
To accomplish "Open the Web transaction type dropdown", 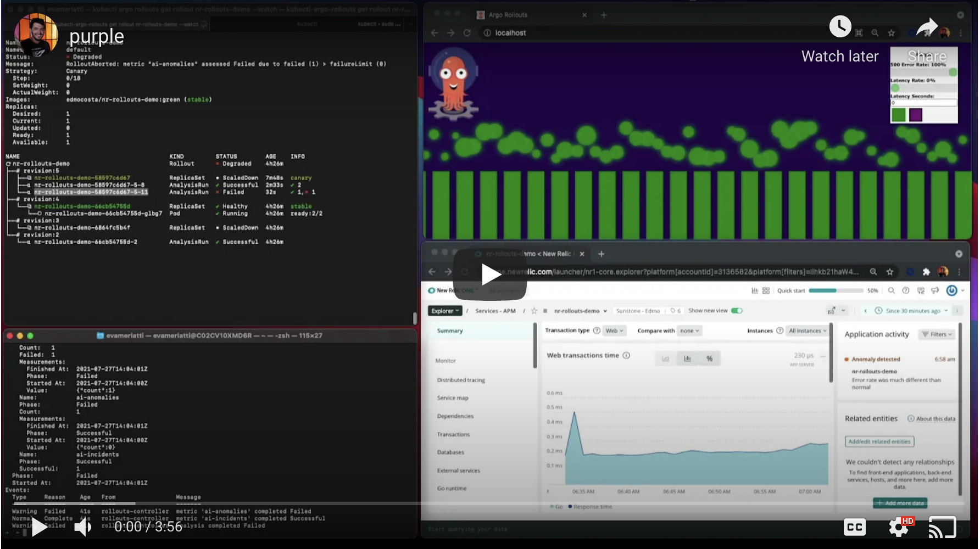I will [614, 330].
